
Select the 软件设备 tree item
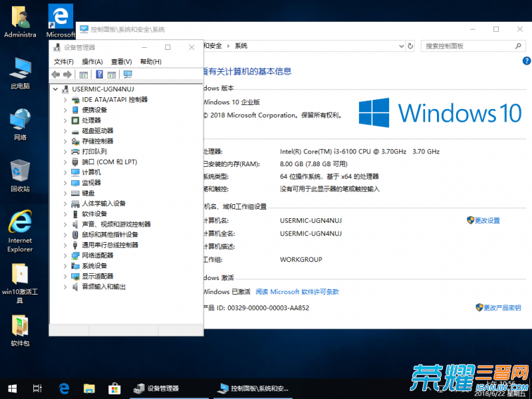[94, 213]
